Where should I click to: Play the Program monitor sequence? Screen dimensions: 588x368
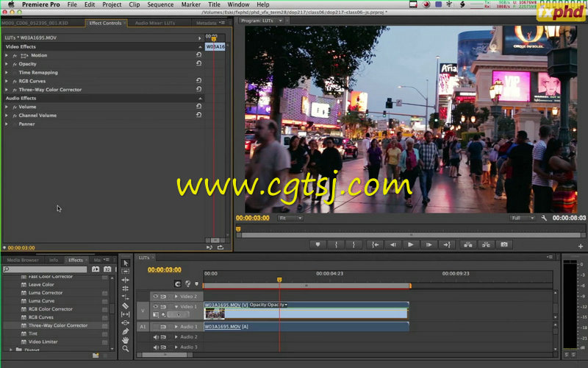point(411,244)
